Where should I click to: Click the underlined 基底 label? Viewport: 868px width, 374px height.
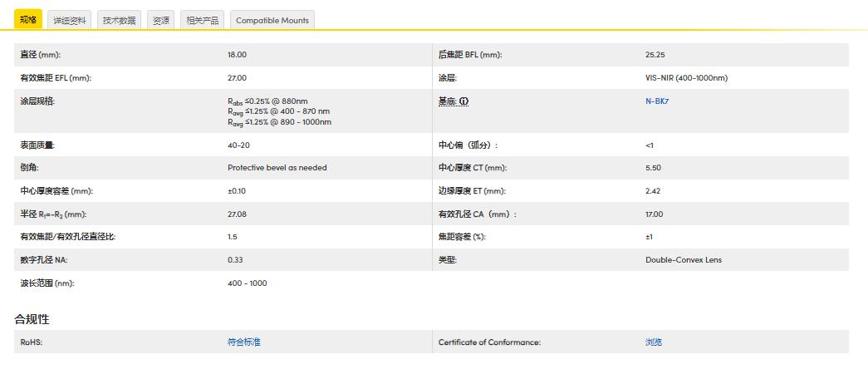[x=447, y=101]
